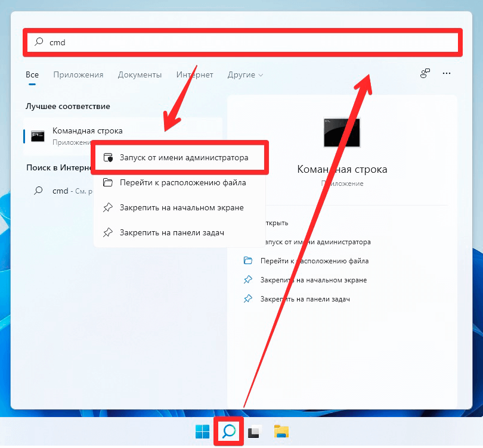
Task: Click pin icon beside context Закрепить на начальном экране
Action: (x=108, y=208)
